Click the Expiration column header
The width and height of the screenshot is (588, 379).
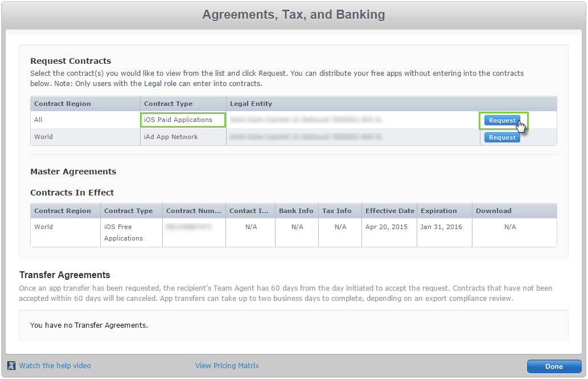(x=439, y=211)
